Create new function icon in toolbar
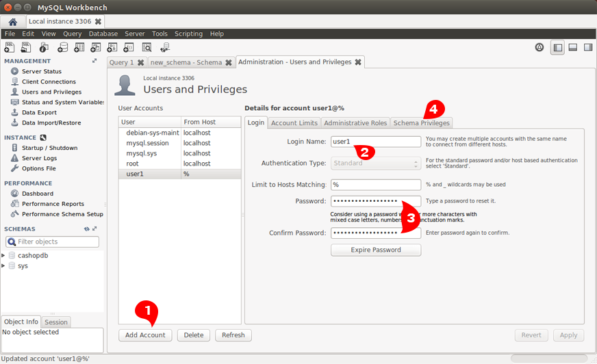 [129, 47]
